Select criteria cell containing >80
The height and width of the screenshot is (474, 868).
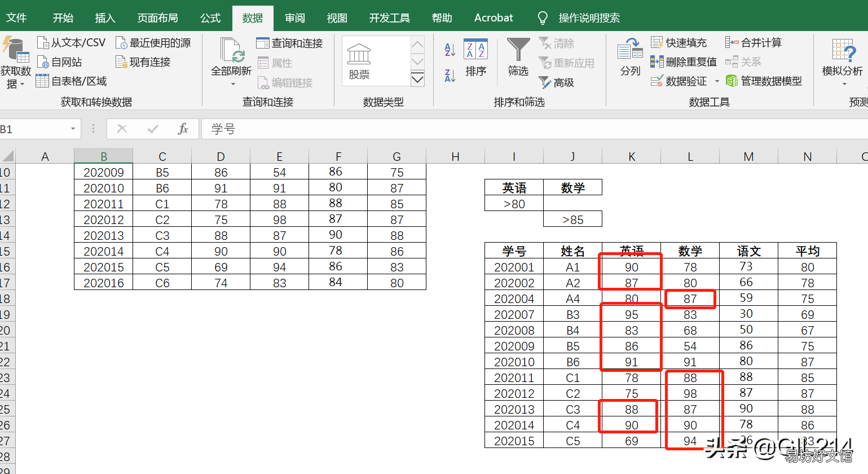pyautogui.click(x=514, y=204)
